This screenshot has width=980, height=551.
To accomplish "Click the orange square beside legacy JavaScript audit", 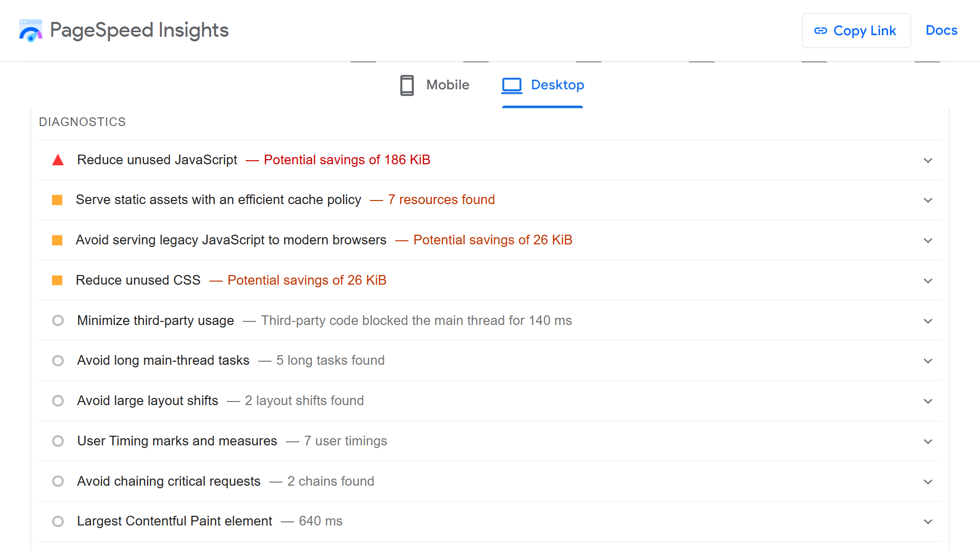I will 57,240.
